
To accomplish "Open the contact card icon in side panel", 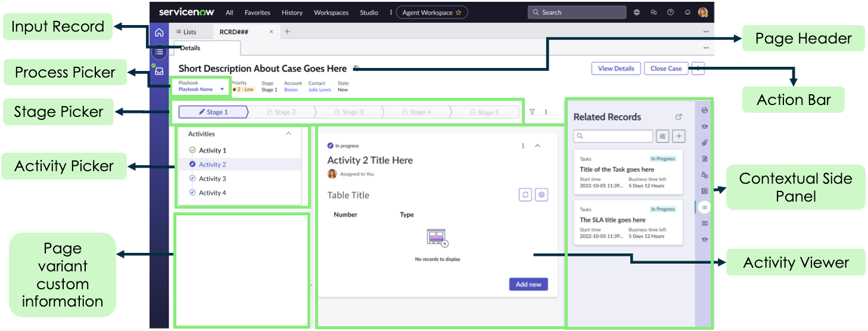I will point(705,191).
